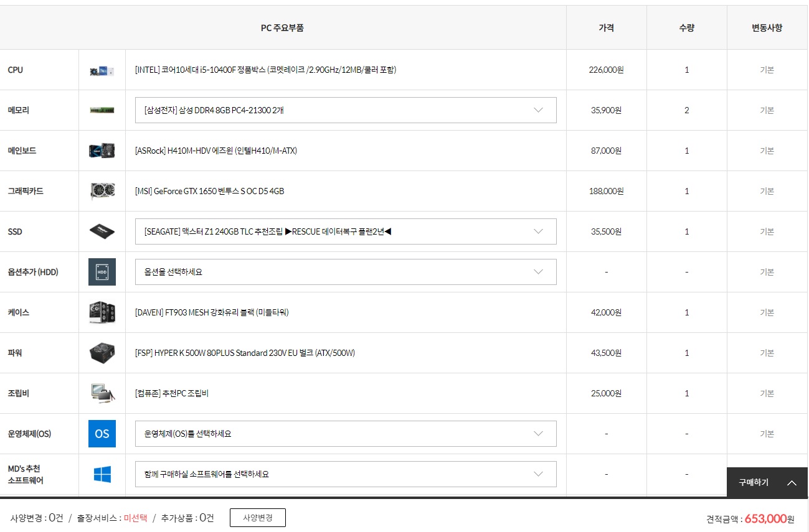Click the assembly fee 조립비 icon

[x=102, y=393]
